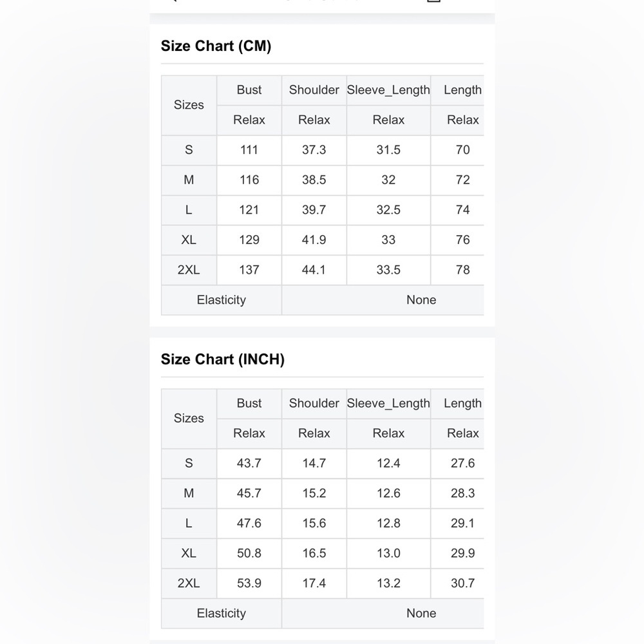The width and height of the screenshot is (644, 644).
Task: Select length value 78 for 2XL
Action: pyautogui.click(x=462, y=270)
